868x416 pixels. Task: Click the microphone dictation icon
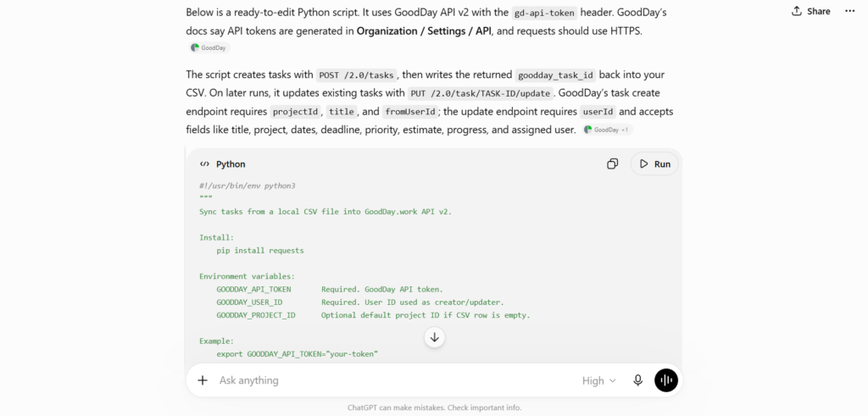pos(637,380)
